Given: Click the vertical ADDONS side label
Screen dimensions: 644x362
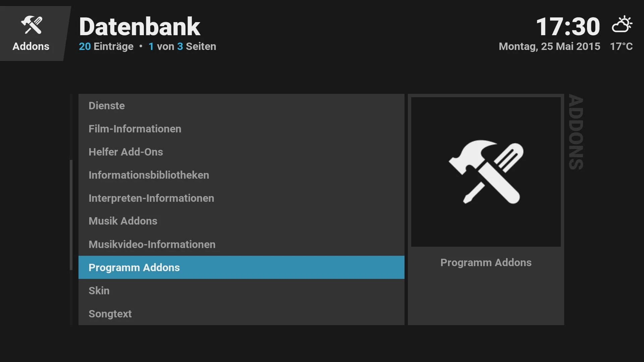Looking at the screenshot, I should click(576, 132).
